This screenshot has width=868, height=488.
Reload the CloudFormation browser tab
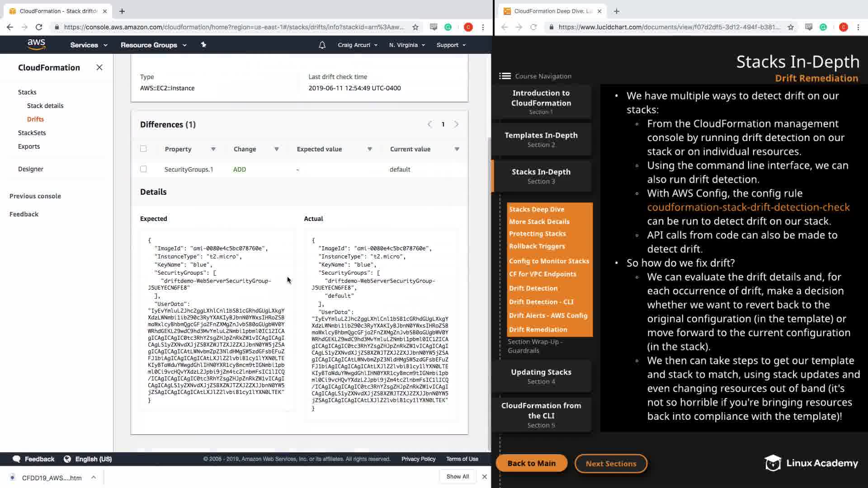(x=39, y=27)
